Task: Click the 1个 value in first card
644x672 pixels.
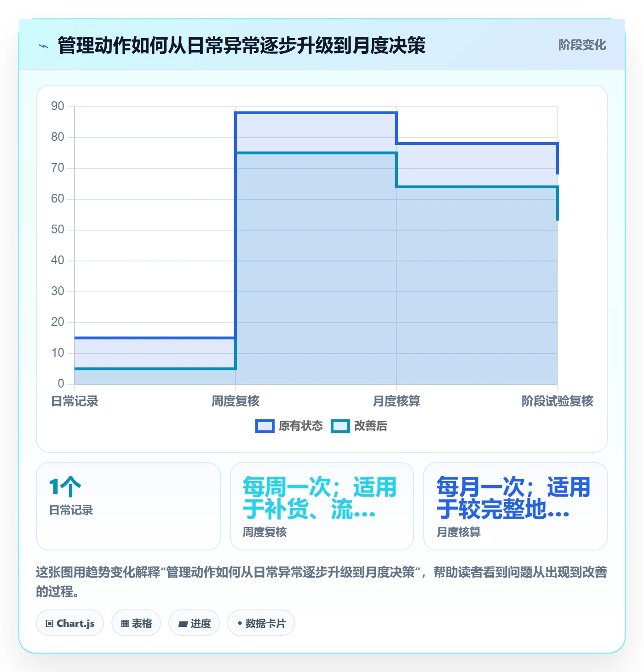Action: (x=65, y=487)
